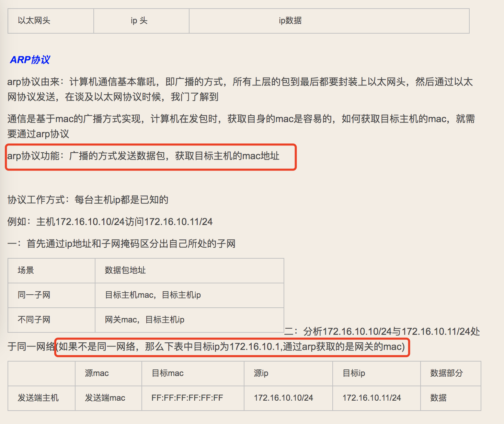Click the 172.16.10.10/24 source ip cell

coord(283,398)
